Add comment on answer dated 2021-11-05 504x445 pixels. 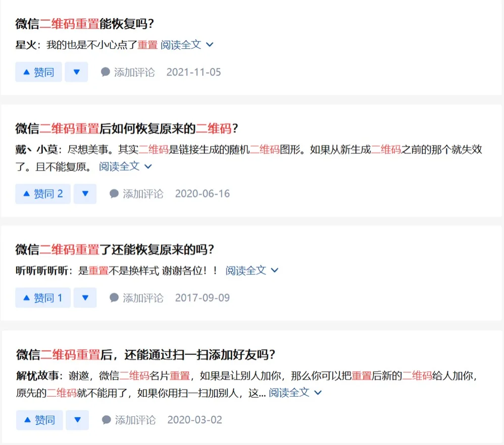click(x=128, y=72)
